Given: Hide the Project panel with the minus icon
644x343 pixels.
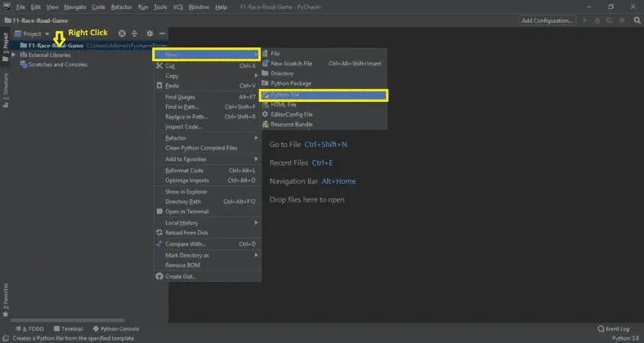Looking at the screenshot, I should [x=162, y=33].
